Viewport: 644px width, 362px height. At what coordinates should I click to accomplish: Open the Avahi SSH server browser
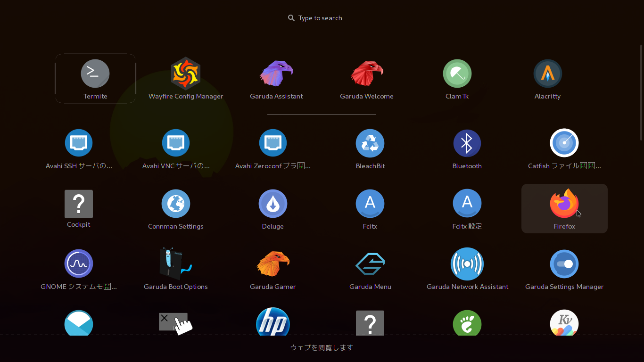coord(79,148)
